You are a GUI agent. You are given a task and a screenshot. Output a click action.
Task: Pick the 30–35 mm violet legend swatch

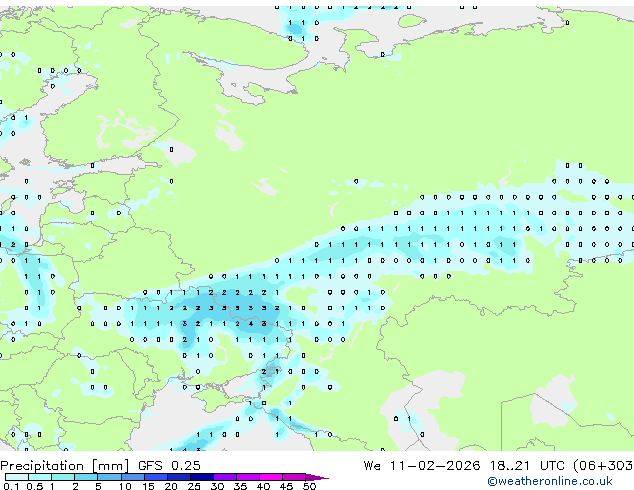225,477
